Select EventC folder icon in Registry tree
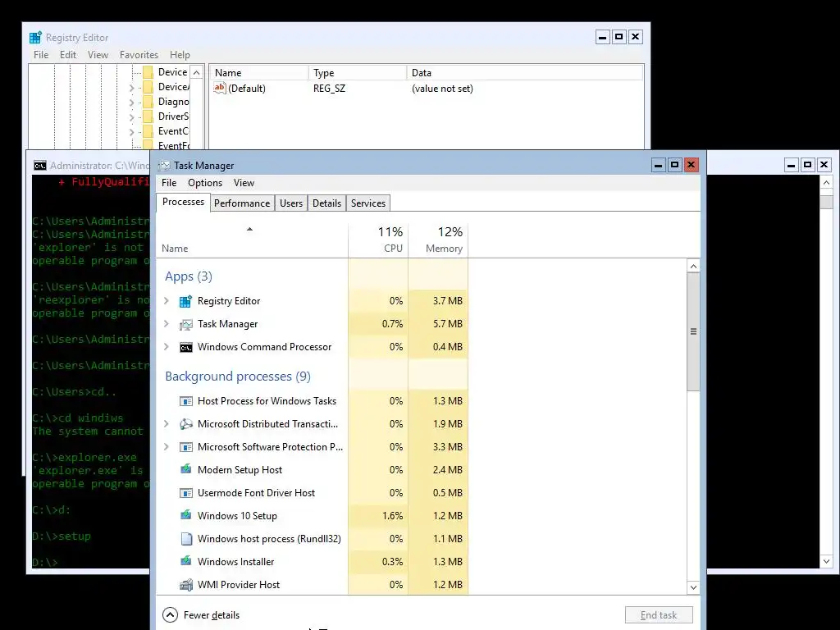The image size is (840, 630). coord(148,131)
